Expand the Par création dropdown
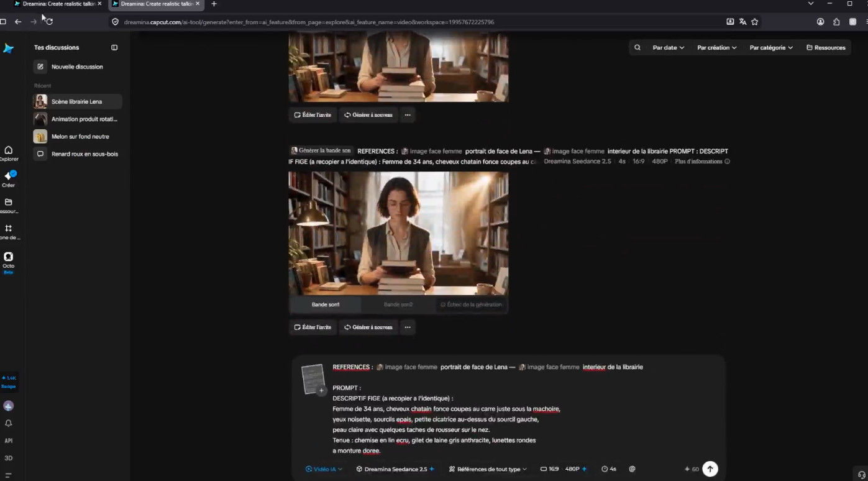The width and height of the screenshot is (868, 481). [716, 47]
